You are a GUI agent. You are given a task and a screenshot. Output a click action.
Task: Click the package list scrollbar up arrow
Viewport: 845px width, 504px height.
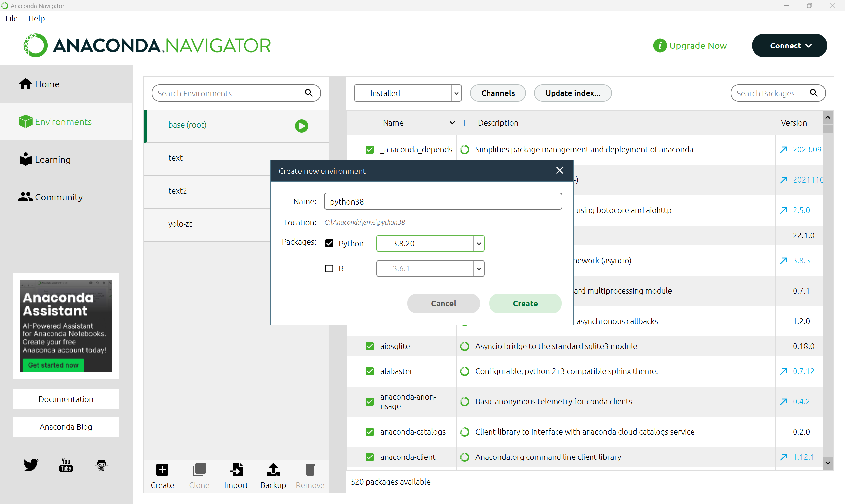click(x=828, y=117)
